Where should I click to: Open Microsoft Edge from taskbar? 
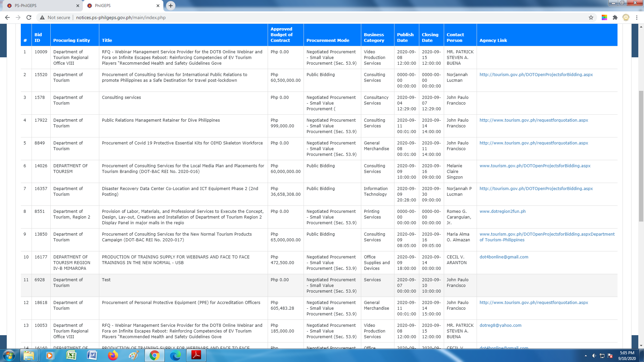pyautogui.click(x=175, y=355)
